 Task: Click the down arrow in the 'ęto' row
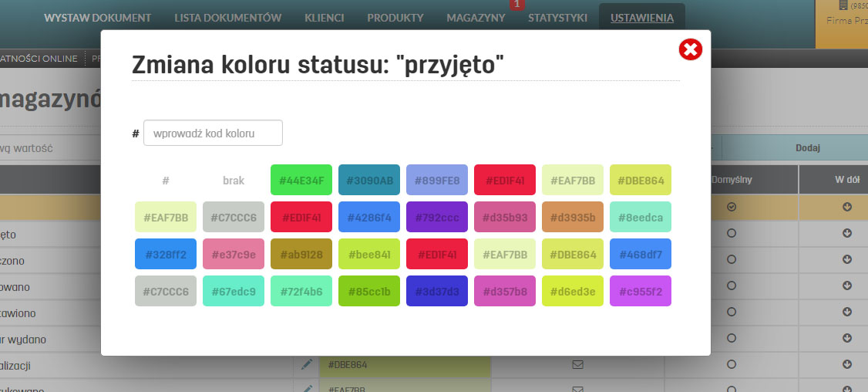pos(847,234)
